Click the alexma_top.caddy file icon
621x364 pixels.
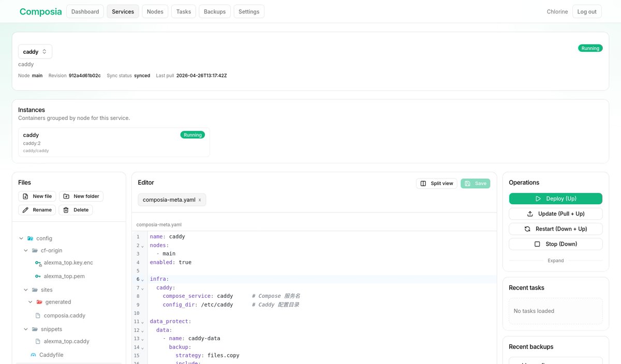(x=38, y=341)
